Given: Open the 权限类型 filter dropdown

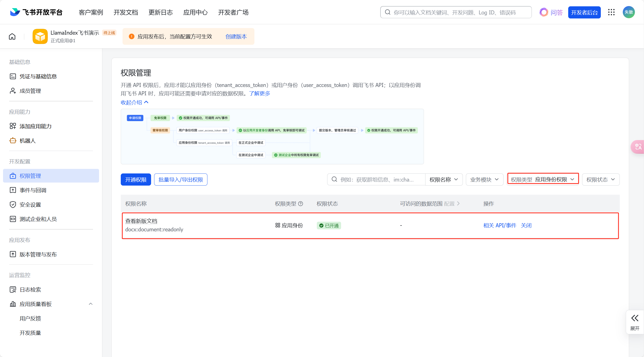Looking at the screenshot, I should (x=543, y=180).
